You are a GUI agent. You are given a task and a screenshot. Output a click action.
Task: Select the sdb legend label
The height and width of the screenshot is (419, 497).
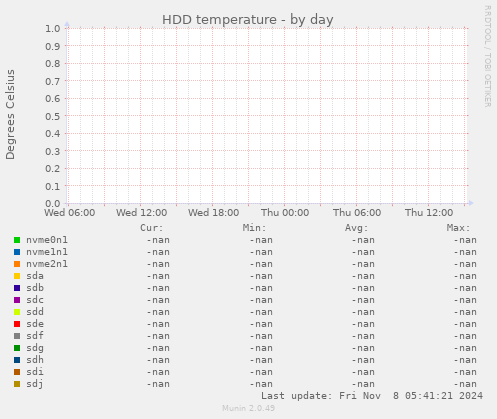[35, 288]
